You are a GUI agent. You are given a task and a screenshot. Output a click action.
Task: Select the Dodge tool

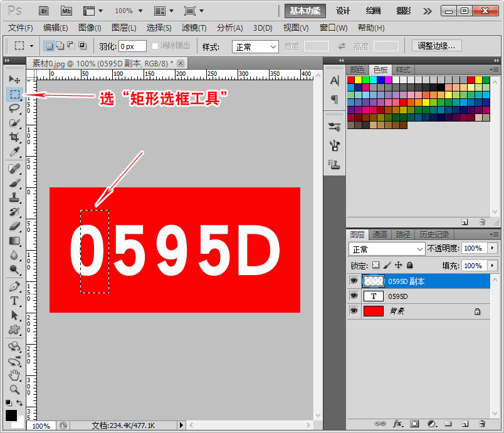pos(14,269)
